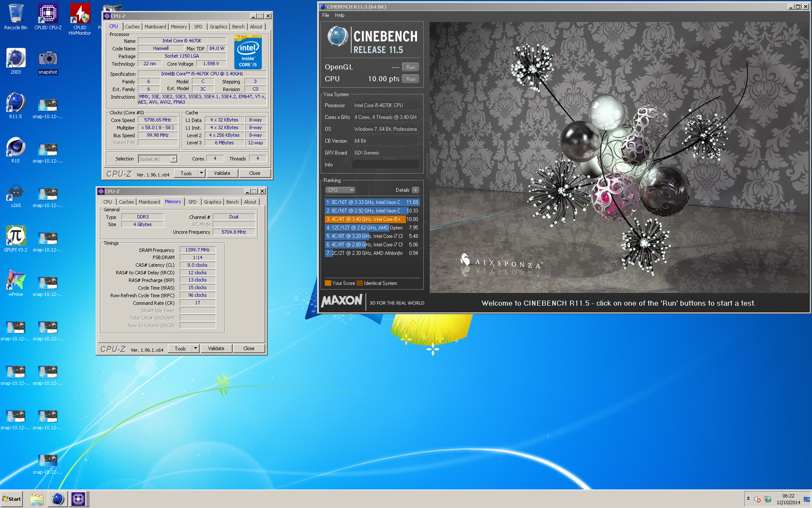Open the x265 desktop shortcut

[16, 195]
